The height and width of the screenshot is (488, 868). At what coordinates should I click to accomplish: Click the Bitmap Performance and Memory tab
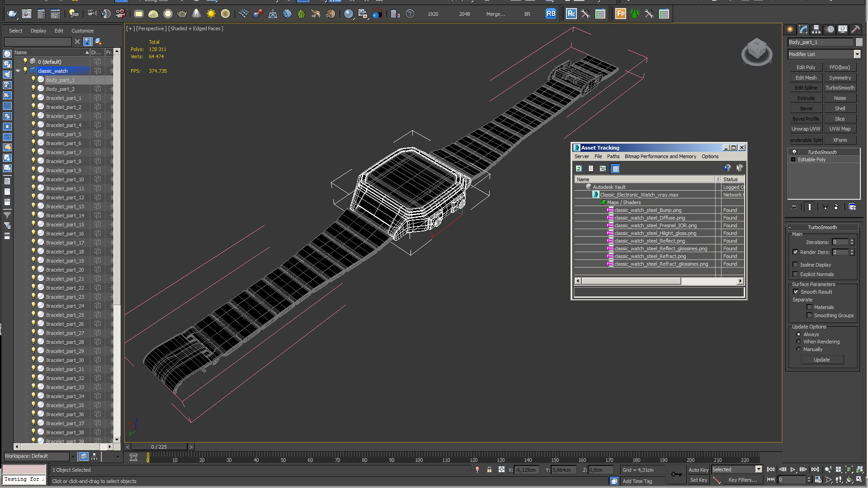[x=660, y=156]
